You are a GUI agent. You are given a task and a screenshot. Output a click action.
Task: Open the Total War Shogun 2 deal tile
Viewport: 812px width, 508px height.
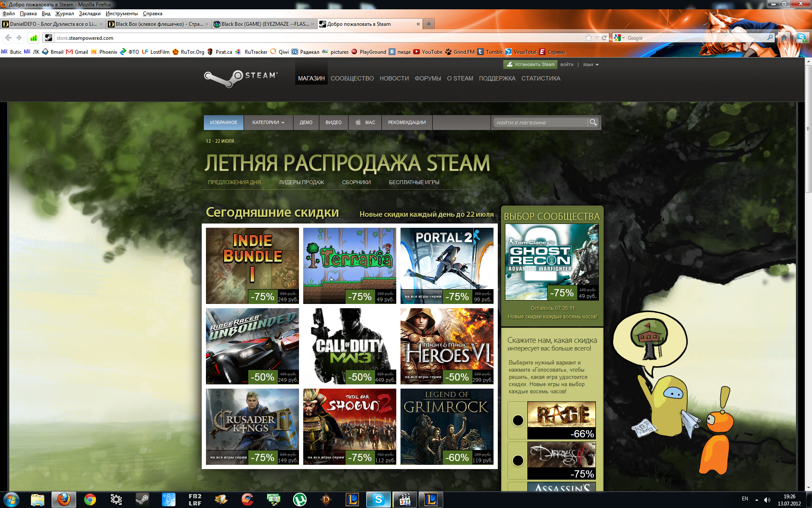[350, 427]
